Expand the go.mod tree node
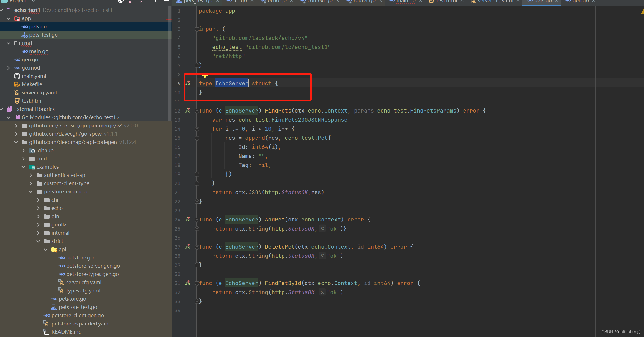The width and height of the screenshot is (644, 337). click(x=9, y=68)
